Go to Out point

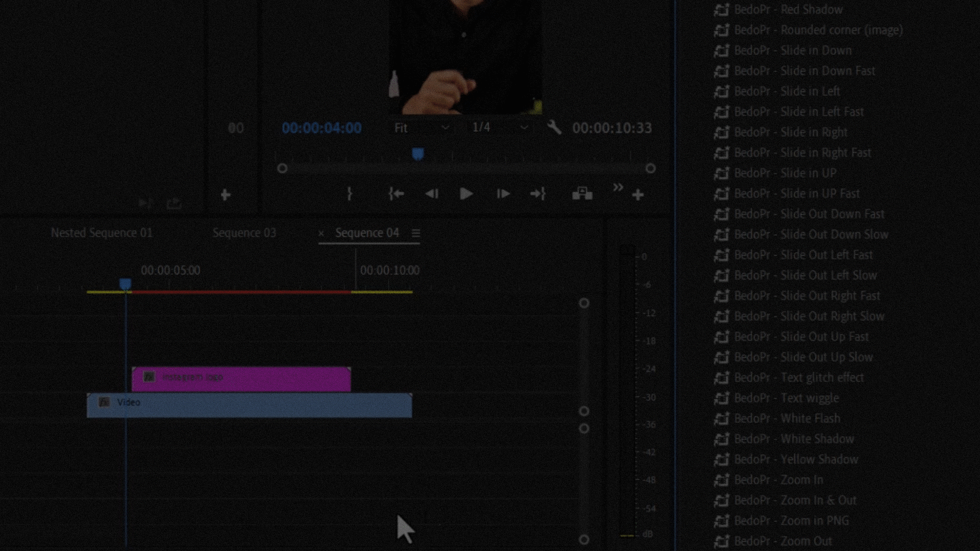538,194
